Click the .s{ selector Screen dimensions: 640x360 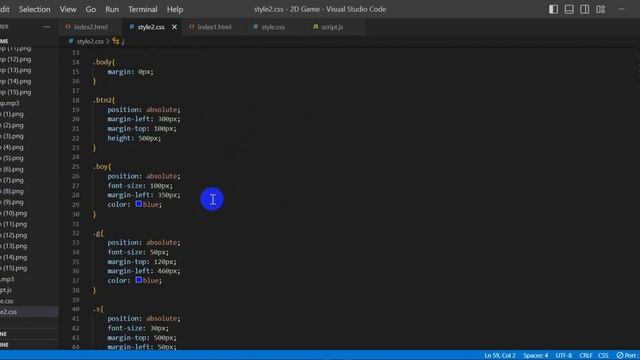click(x=98, y=309)
